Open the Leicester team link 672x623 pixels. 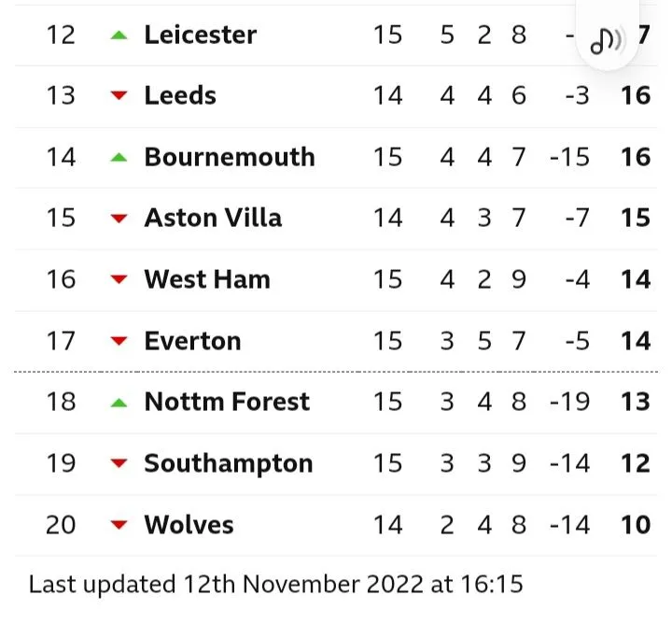(x=200, y=35)
